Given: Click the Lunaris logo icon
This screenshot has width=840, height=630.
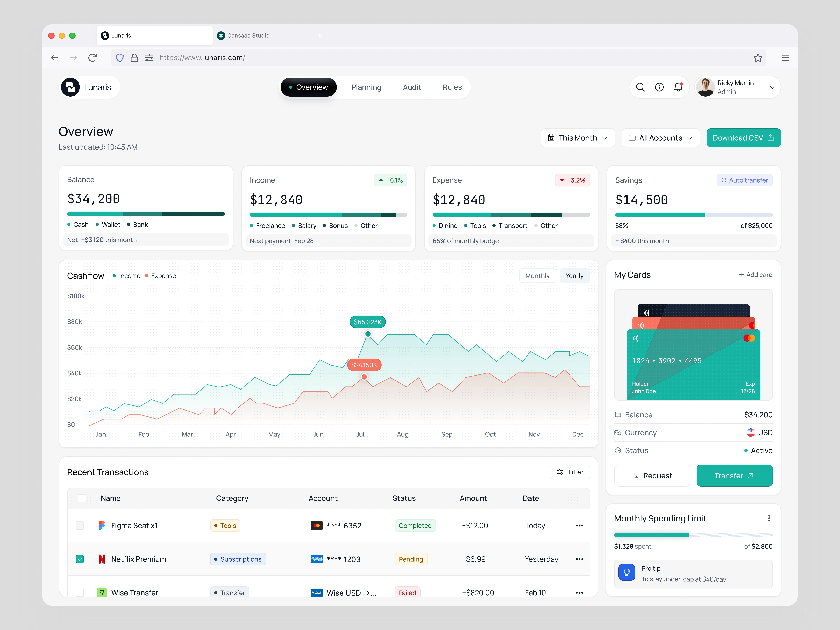Looking at the screenshot, I should coord(70,87).
